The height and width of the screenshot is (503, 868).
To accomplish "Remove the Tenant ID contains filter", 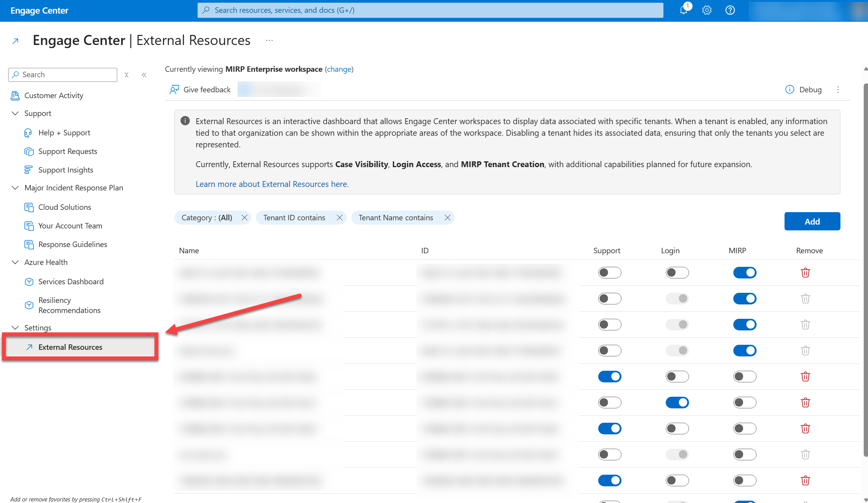I will pyautogui.click(x=340, y=218).
